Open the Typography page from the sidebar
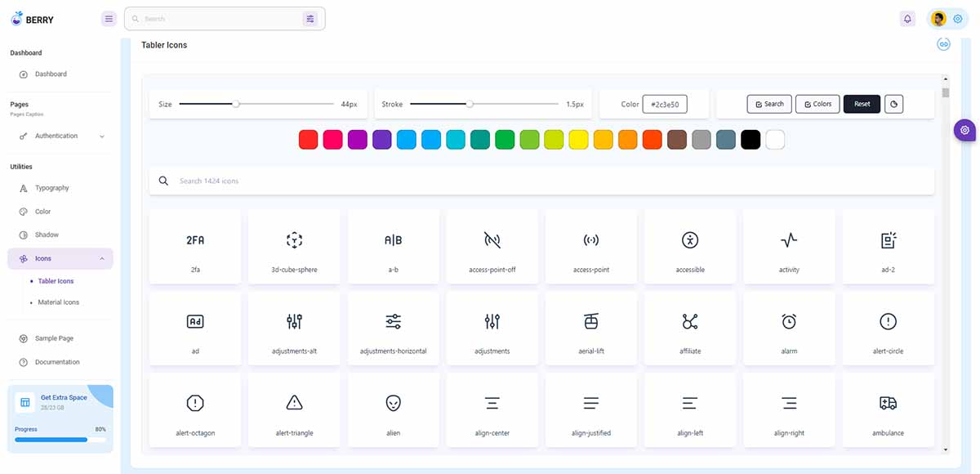980x474 pixels. click(x=52, y=187)
